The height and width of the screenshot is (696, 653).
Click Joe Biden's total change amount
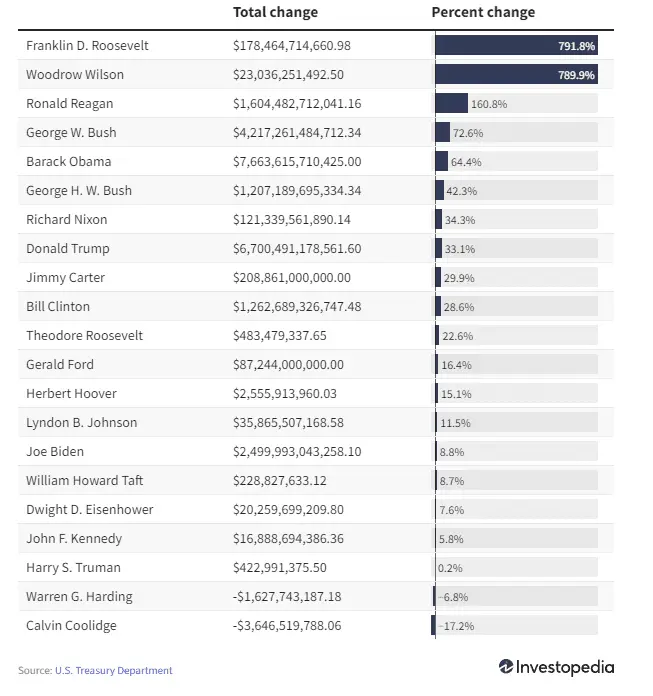(x=297, y=452)
